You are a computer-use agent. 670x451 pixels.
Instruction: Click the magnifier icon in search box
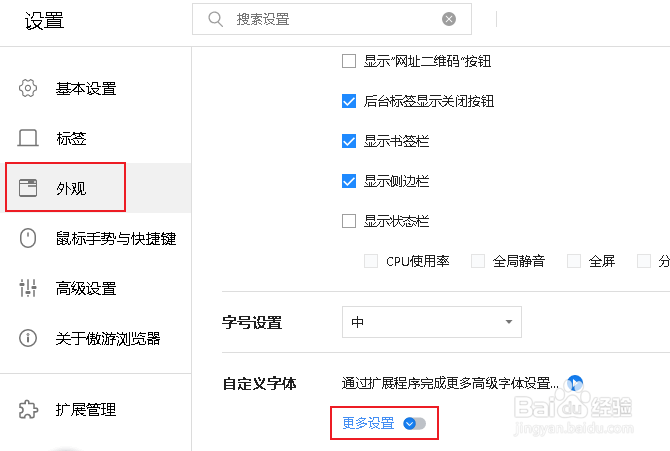point(215,19)
